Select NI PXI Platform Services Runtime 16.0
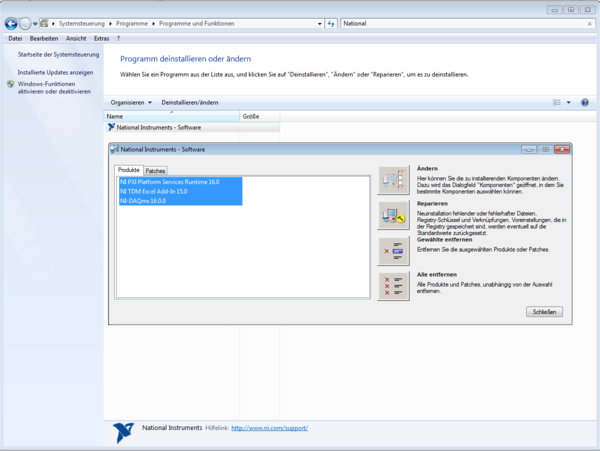Screen dimensions: 600x451 click(x=180, y=182)
